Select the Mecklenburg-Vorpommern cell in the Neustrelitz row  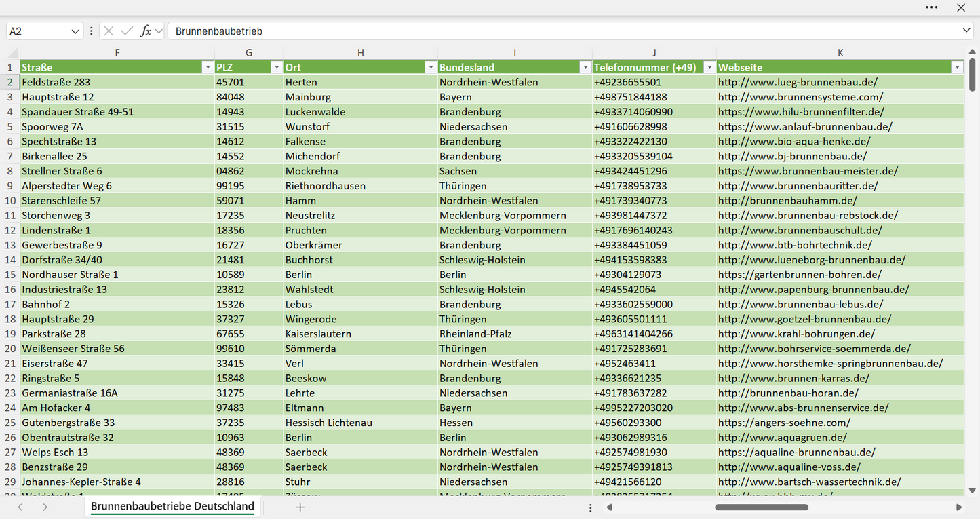pos(515,216)
